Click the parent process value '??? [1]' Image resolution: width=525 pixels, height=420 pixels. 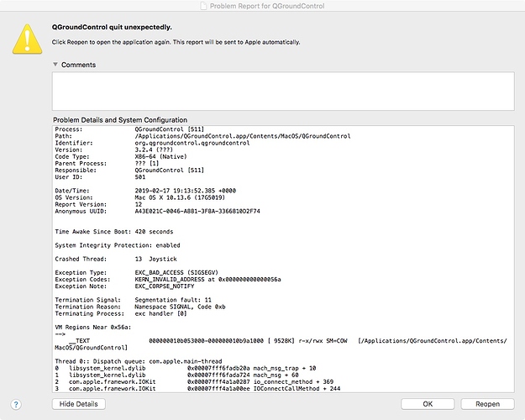coord(147,164)
